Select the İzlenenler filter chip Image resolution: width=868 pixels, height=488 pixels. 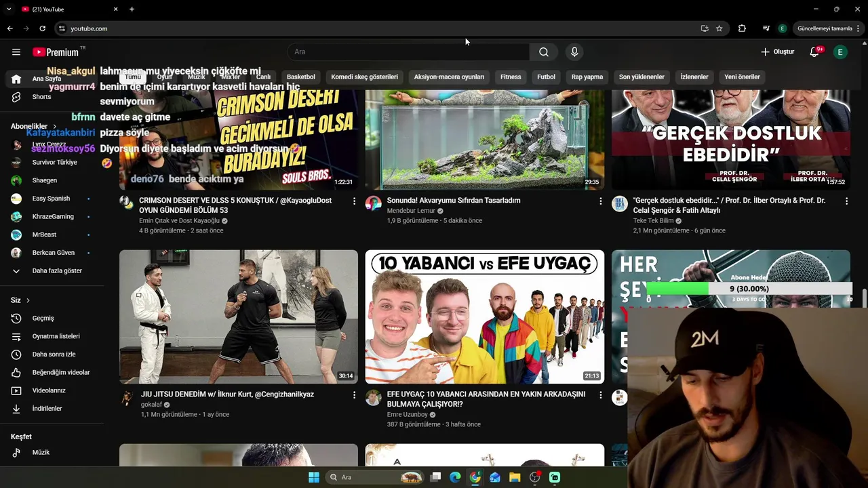point(694,77)
